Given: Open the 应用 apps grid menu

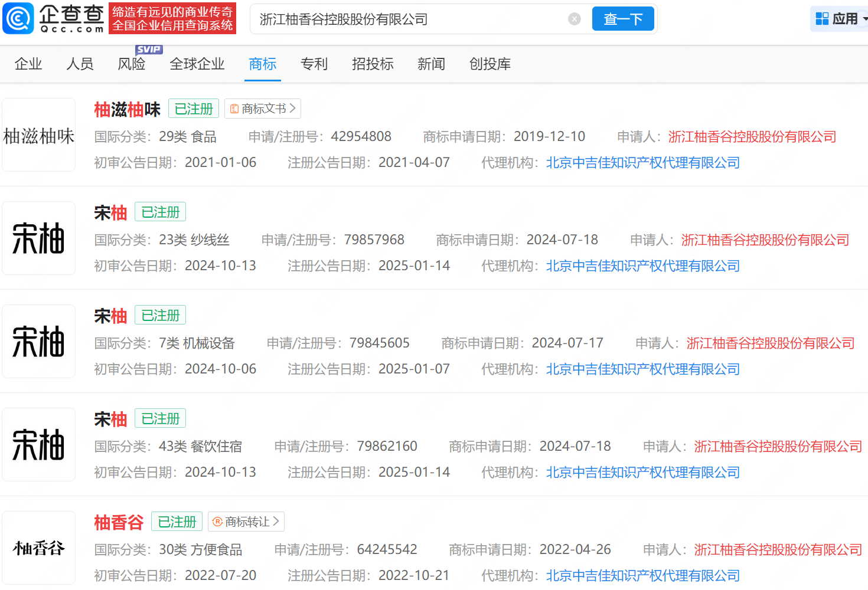Looking at the screenshot, I should [x=838, y=19].
